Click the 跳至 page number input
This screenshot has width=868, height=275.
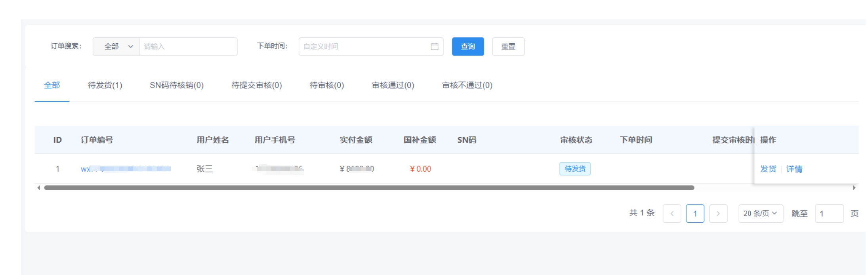(829, 214)
